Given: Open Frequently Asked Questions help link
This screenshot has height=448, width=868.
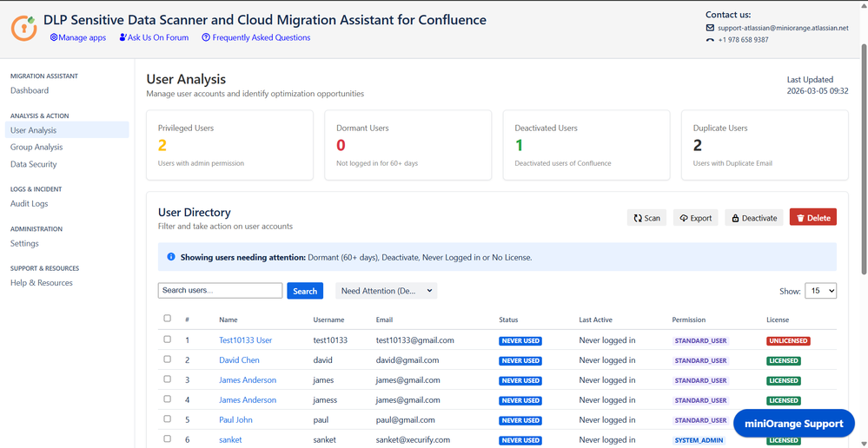Looking at the screenshot, I should click(255, 37).
